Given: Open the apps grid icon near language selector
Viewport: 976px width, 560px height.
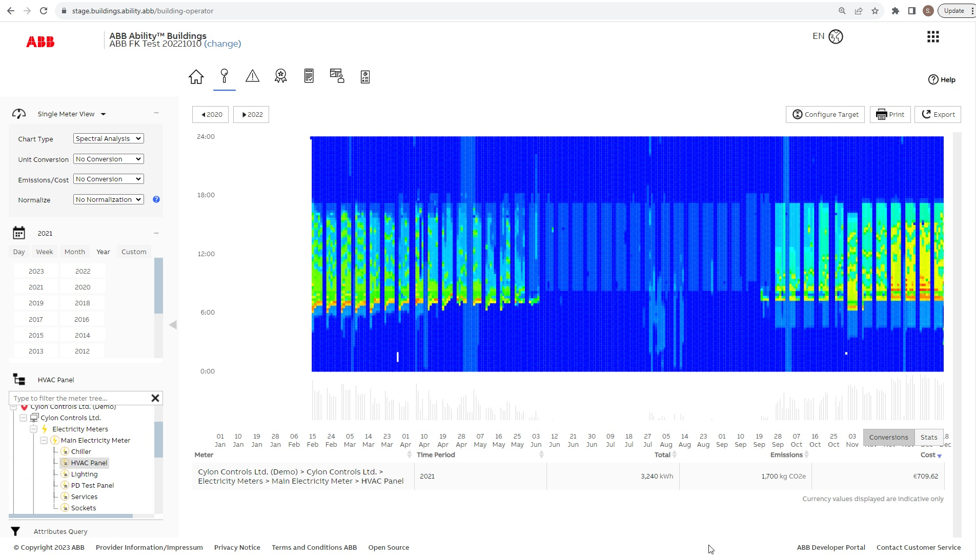Looking at the screenshot, I should pos(933,36).
